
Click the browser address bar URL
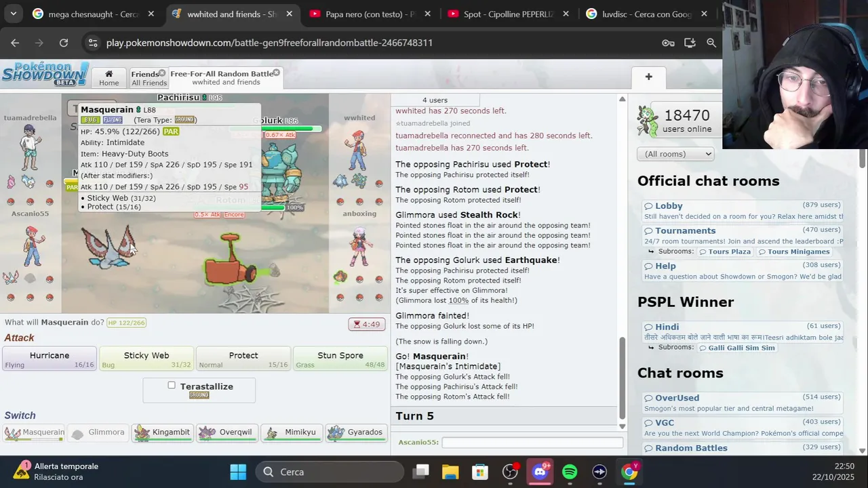pyautogui.click(x=269, y=43)
